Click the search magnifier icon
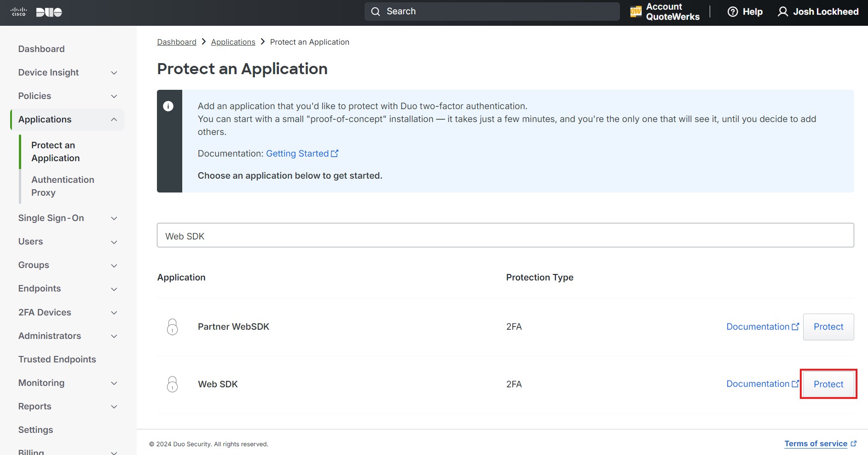 [376, 12]
